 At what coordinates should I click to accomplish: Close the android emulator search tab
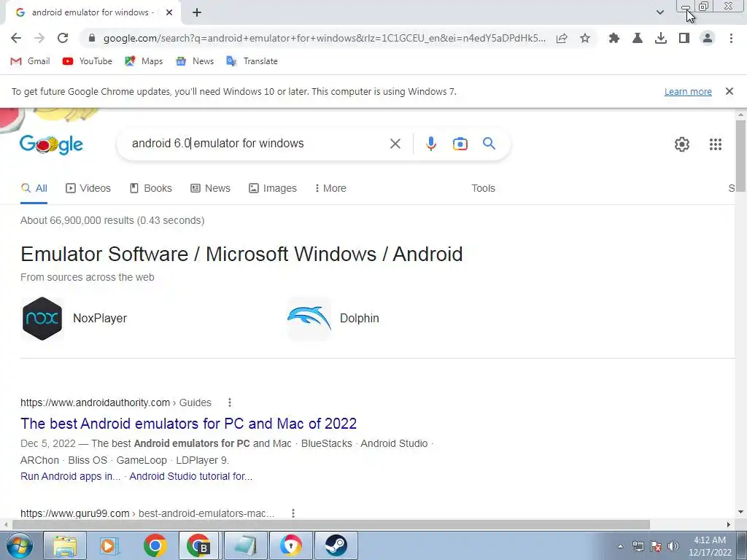[169, 12]
